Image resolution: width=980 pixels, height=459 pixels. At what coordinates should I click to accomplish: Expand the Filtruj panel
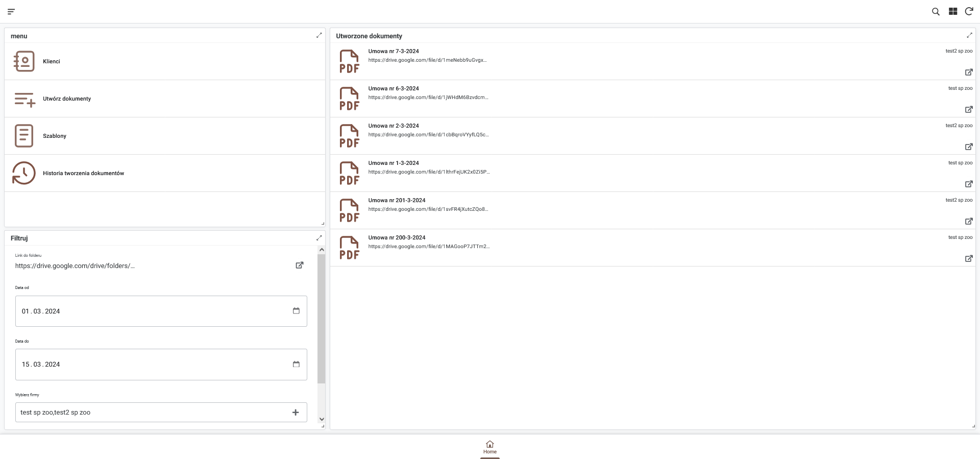[319, 238]
